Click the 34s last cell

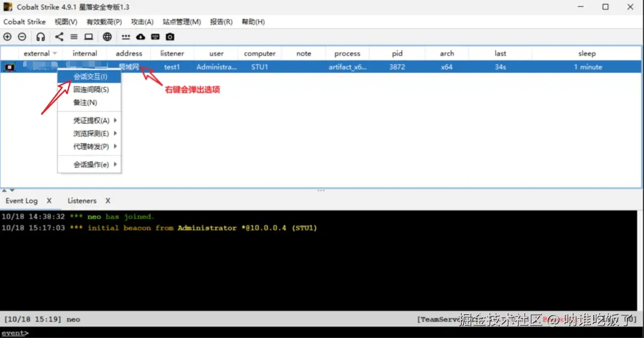pos(501,67)
